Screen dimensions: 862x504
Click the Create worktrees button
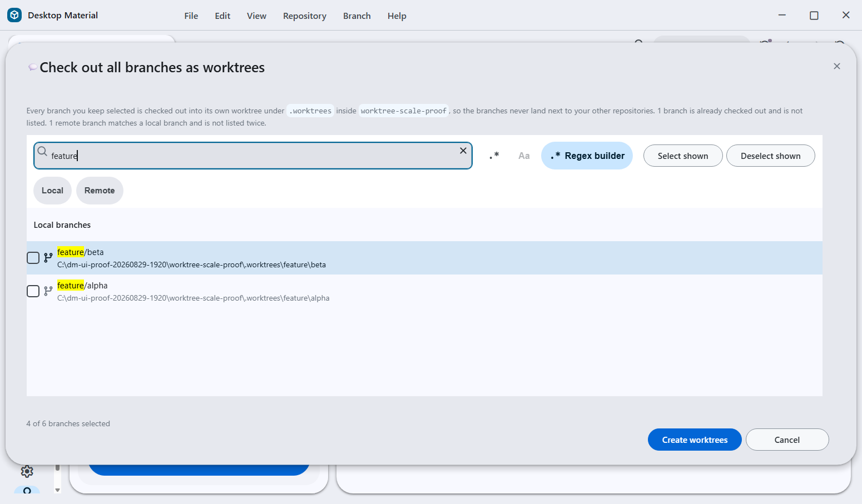(x=695, y=440)
